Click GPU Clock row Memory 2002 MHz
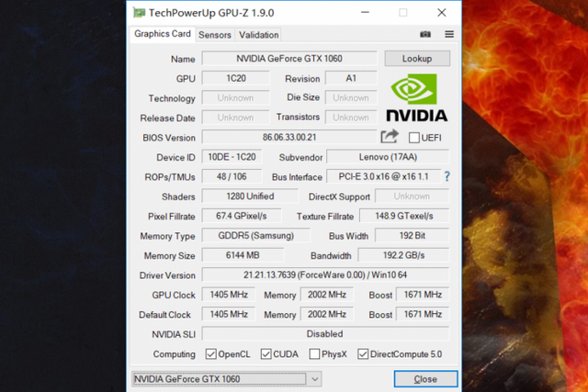588x392 pixels. 327,295
